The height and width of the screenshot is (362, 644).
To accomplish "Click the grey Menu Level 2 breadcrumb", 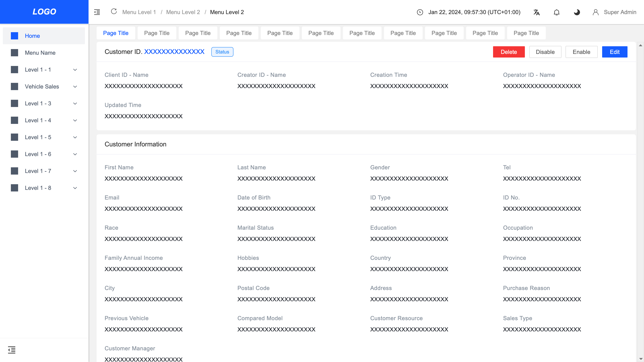I will [x=183, y=12].
